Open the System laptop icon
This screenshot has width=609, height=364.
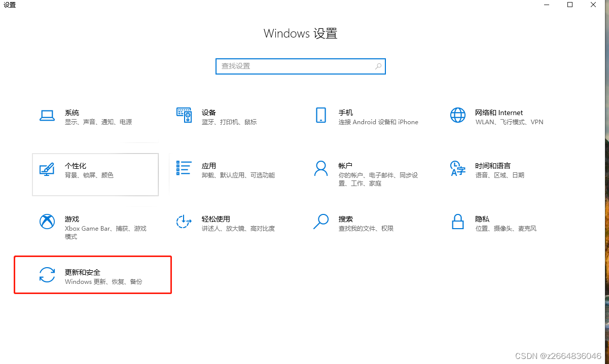[47, 116]
